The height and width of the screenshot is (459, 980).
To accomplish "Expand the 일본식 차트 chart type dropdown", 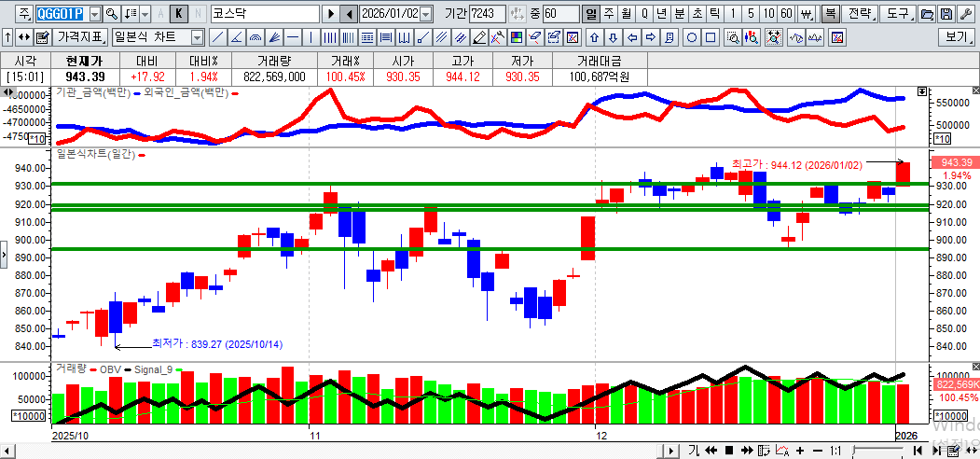I will coord(197,37).
